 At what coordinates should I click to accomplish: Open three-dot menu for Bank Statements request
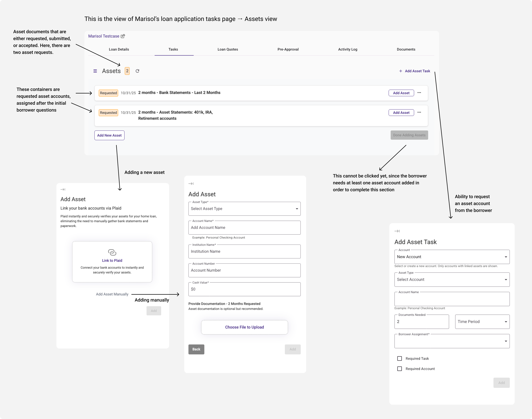(x=419, y=93)
